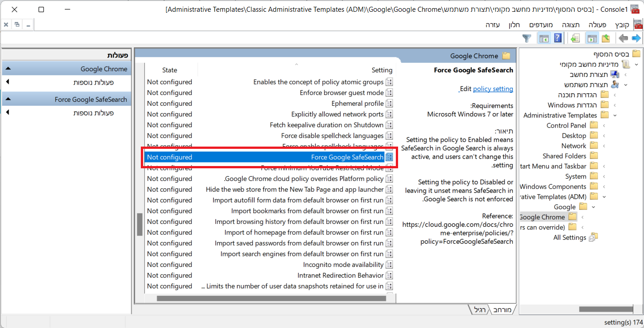Viewport: 644px width, 328px height.
Task: Click the policy icon for Incognito mode availability
Action: (x=389, y=265)
